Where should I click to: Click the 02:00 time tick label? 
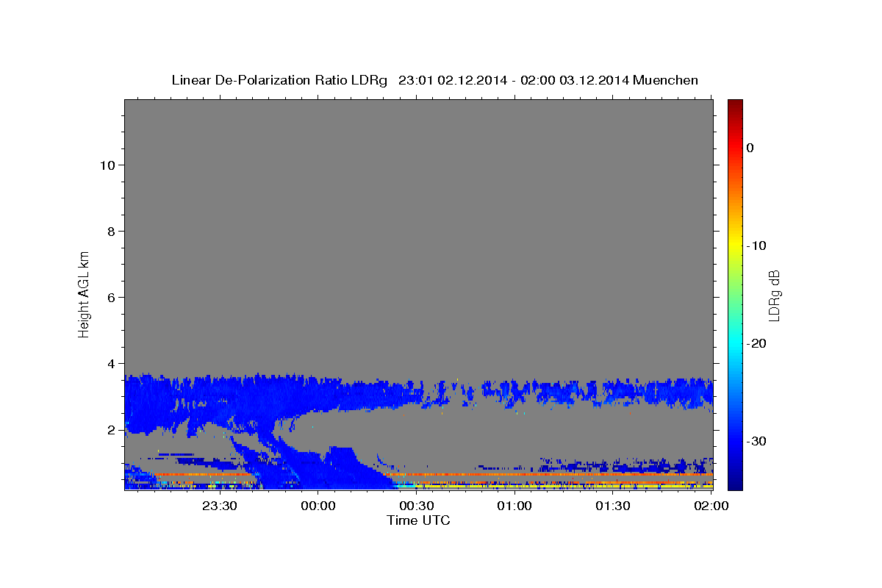point(710,506)
